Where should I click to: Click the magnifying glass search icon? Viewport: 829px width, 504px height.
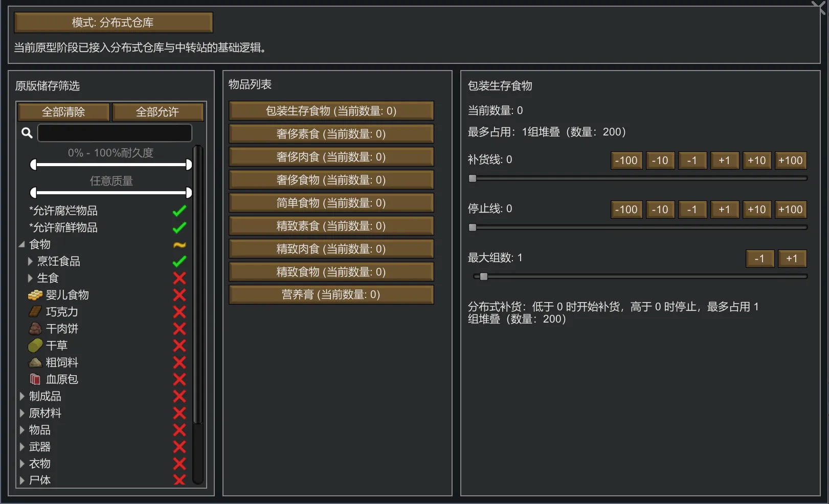tap(27, 133)
